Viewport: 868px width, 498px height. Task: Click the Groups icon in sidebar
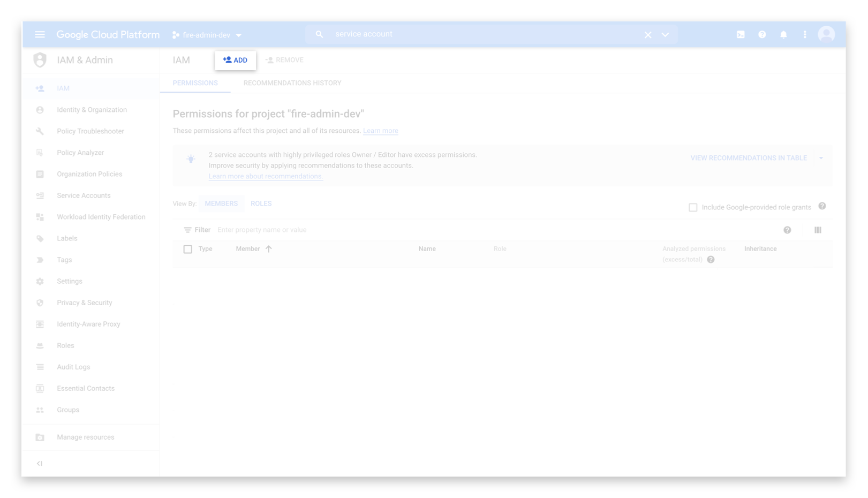coord(40,410)
